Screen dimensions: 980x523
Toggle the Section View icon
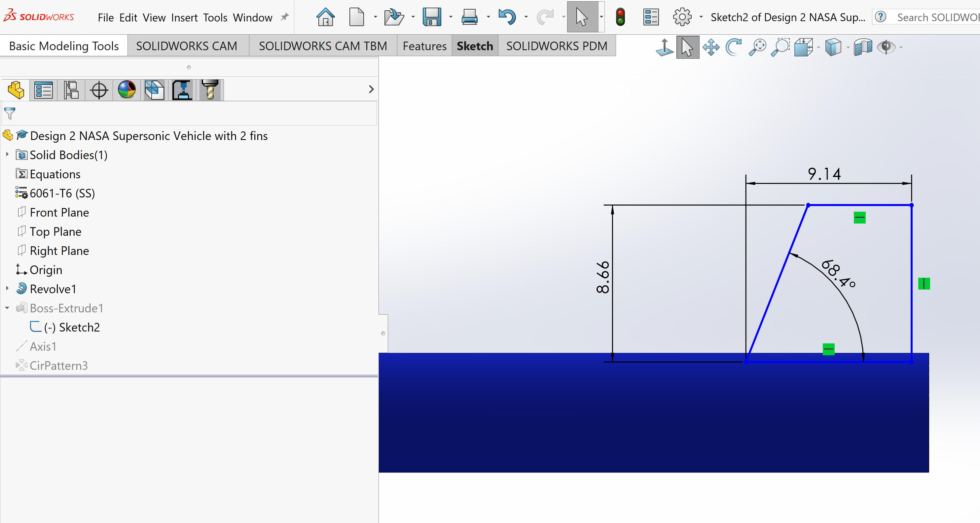tap(863, 48)
